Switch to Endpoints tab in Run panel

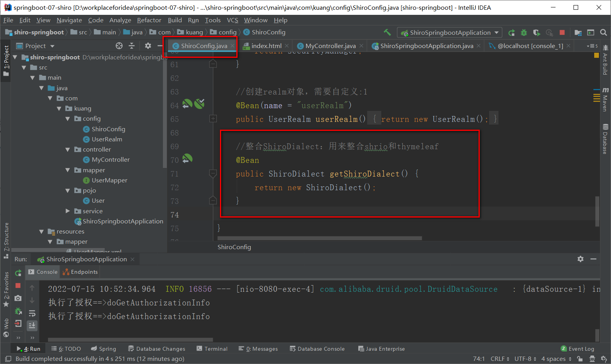pyautogui.click(x=80, y=272)
